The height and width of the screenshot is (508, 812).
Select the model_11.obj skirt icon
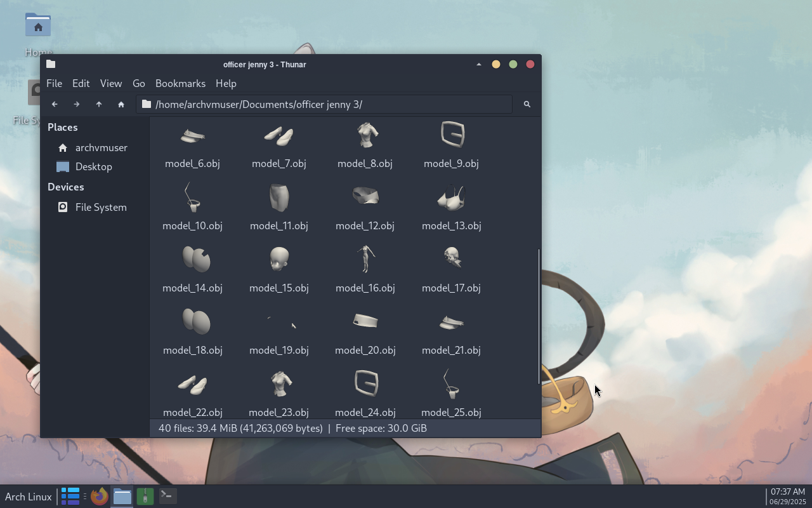278,197
